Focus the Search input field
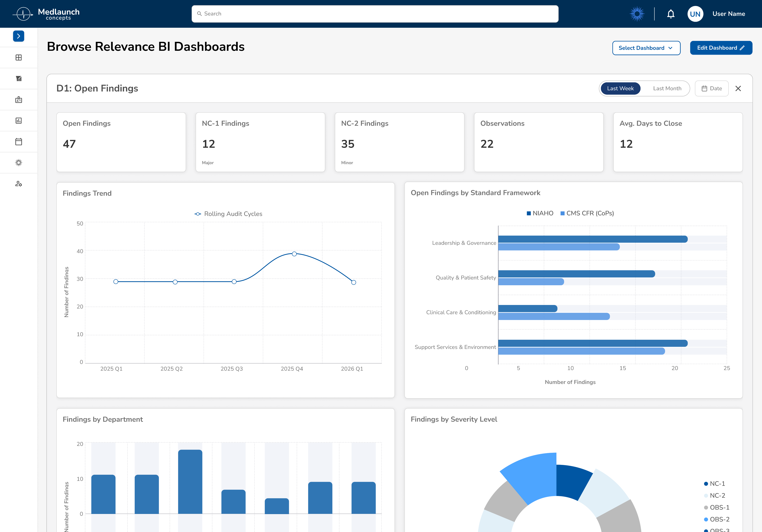This screenshot has width=762, height=532. coord(375,14)
